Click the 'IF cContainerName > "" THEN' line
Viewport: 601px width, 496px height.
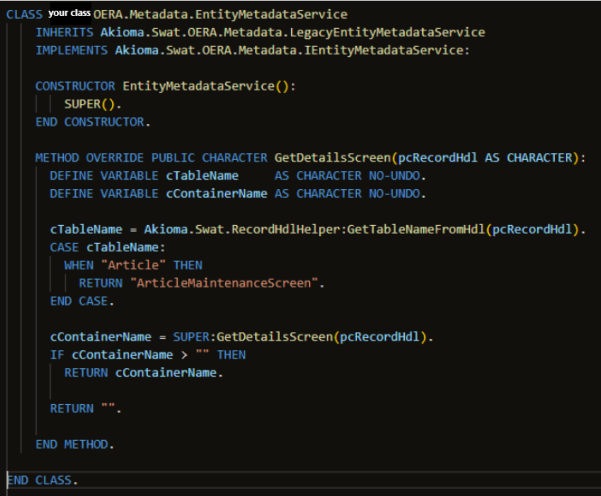point(148,355)
